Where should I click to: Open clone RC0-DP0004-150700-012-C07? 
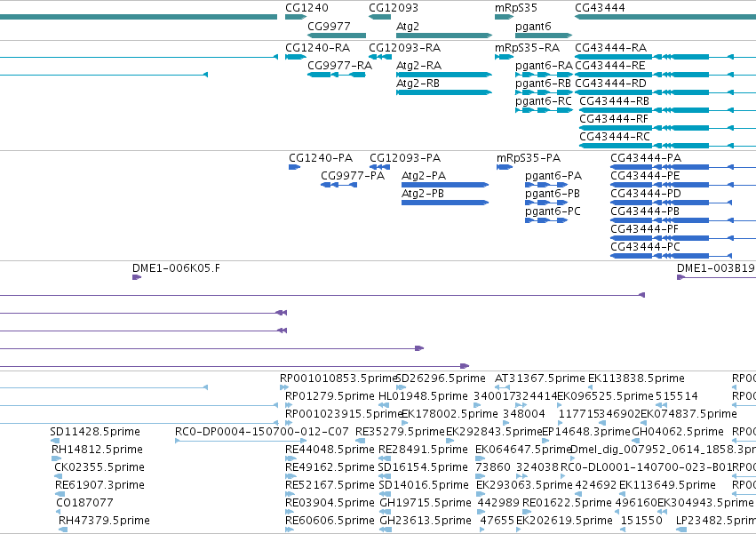coord(262,432)
